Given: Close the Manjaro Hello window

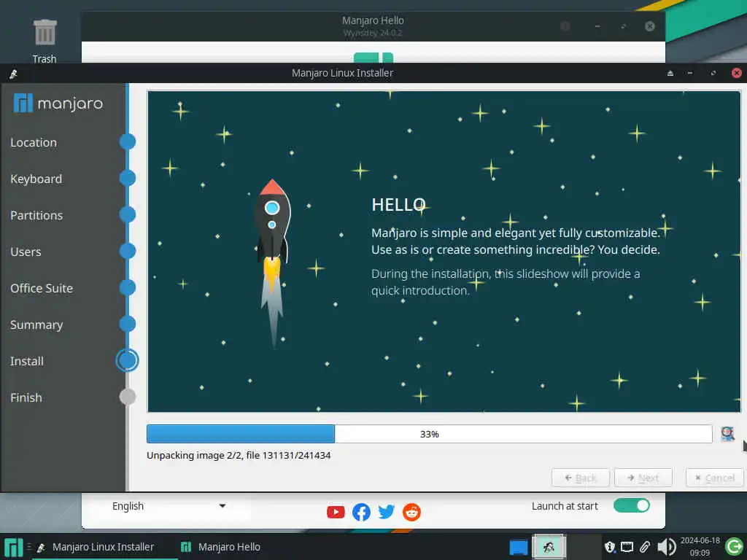Looking at the screenshot, I should tap(650, 26).
